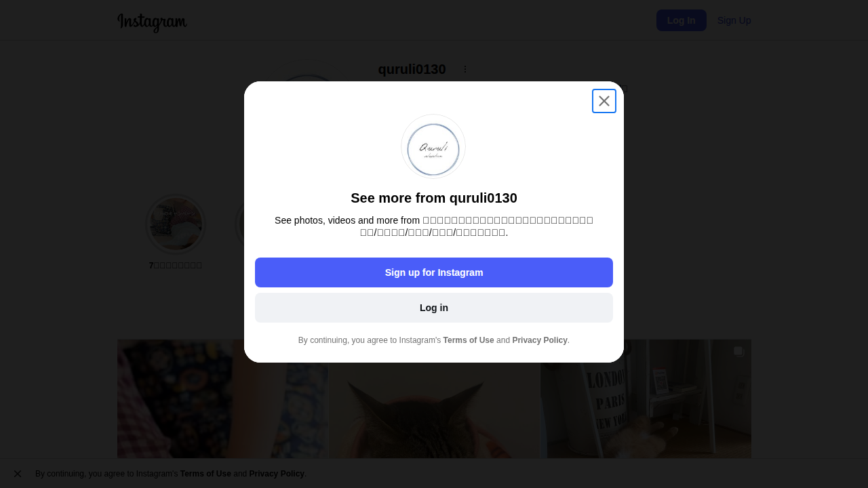Click Sign up for Instagram button

tap(434, 272)
